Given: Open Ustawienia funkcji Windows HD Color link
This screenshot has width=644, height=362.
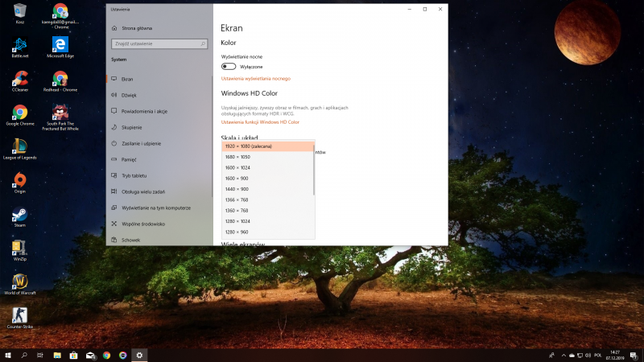Looking at the screenshot, I should [260, 122].
